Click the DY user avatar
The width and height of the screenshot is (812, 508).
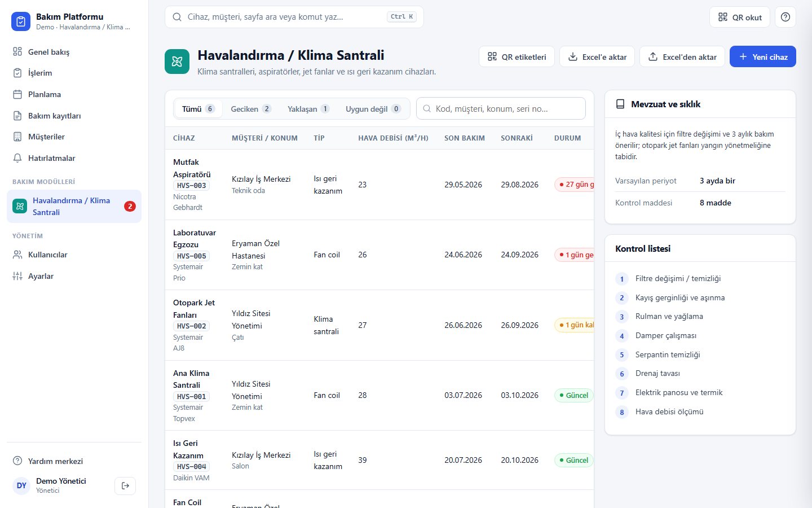(21, 485)
